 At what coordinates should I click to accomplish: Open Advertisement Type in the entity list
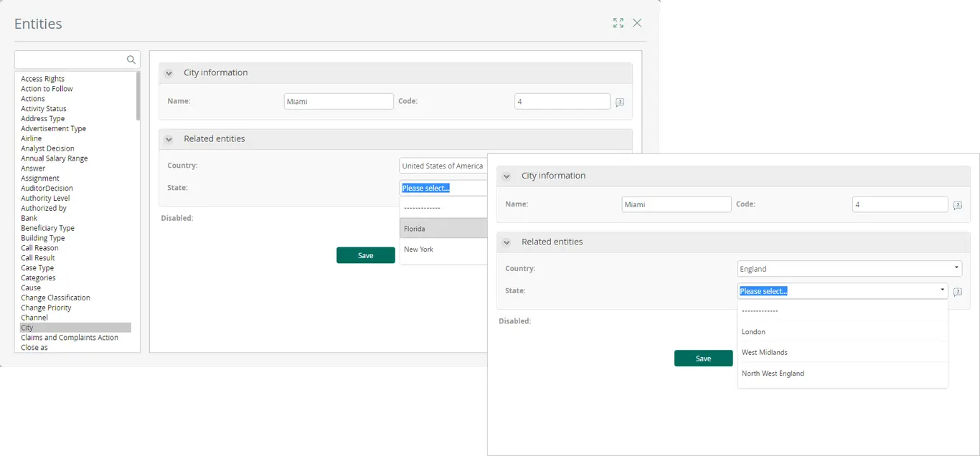tap(54, 129)
